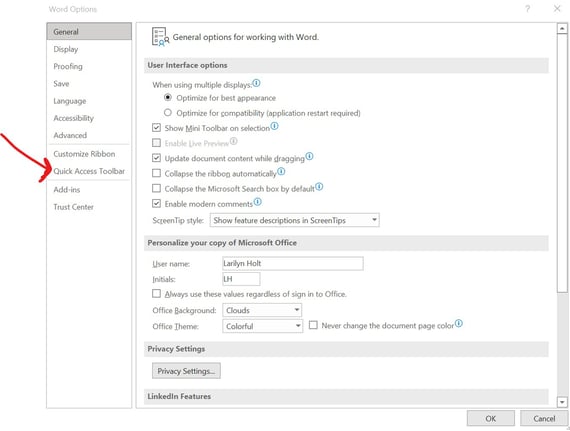
Task: Click info icon beside Collapse the ribbon automatically
Action: tap(281, 172)
